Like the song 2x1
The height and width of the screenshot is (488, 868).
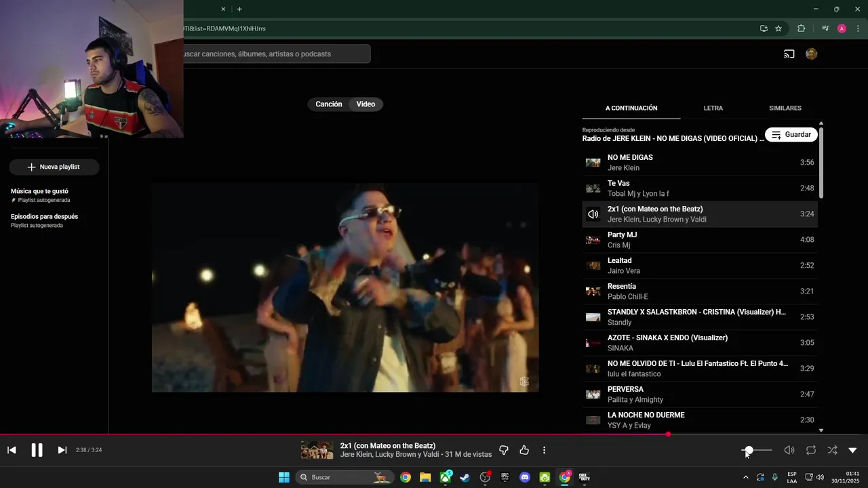tap(524, 450)
